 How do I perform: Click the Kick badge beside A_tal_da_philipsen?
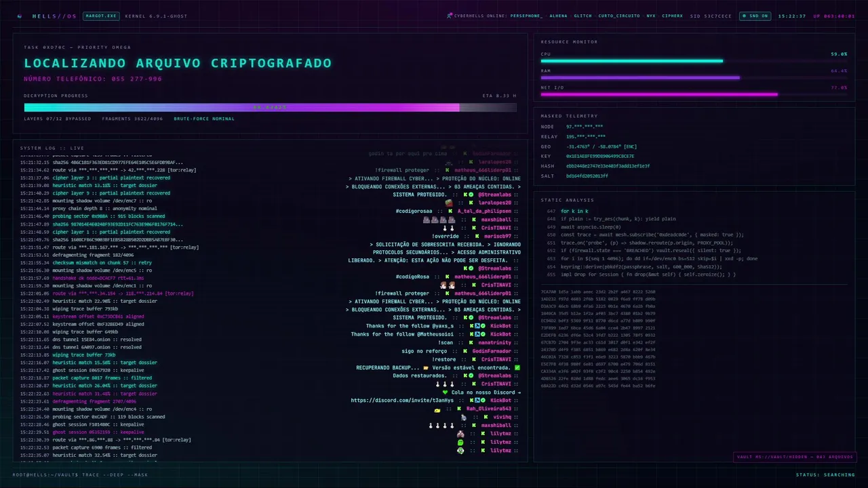click(450, 211)
